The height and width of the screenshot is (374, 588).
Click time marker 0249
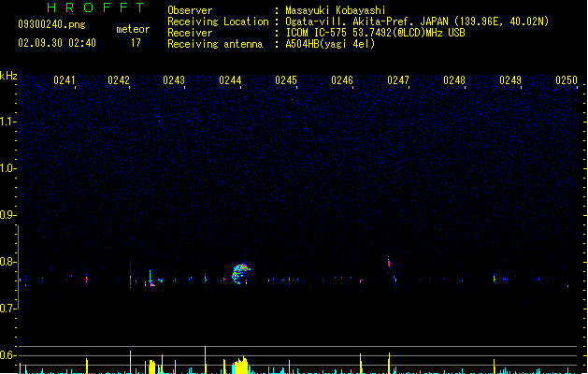tap(510, 80)
